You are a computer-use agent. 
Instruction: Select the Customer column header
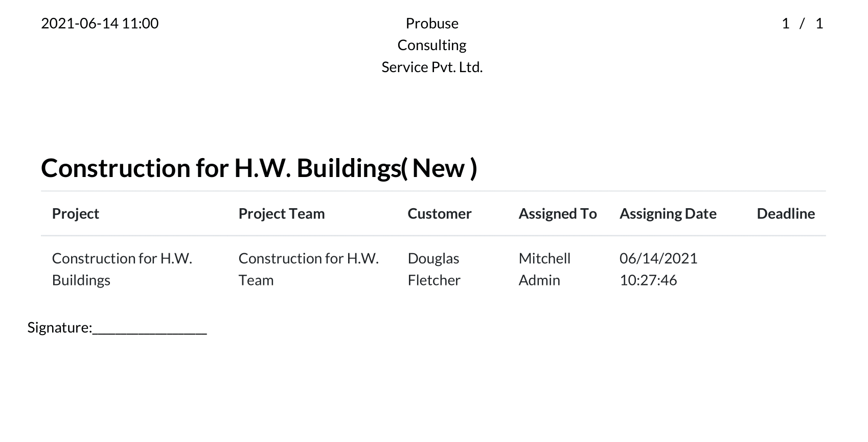[x=440, y=214]
